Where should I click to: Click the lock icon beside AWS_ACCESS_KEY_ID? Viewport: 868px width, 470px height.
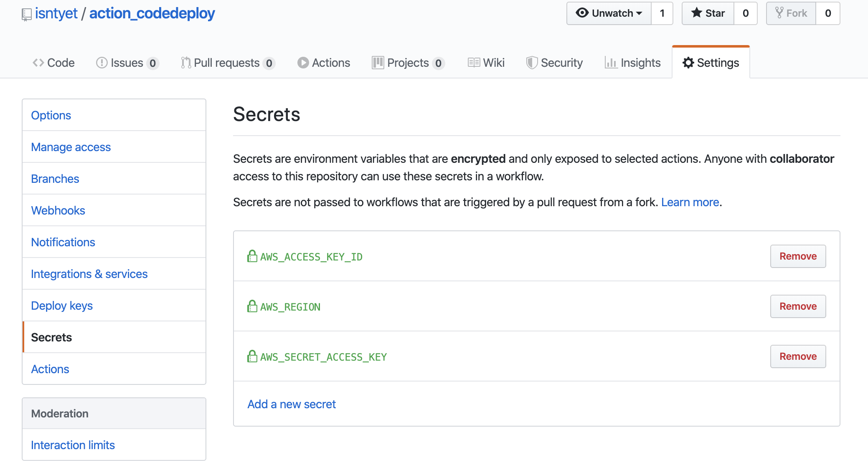(x=252, y=256)
